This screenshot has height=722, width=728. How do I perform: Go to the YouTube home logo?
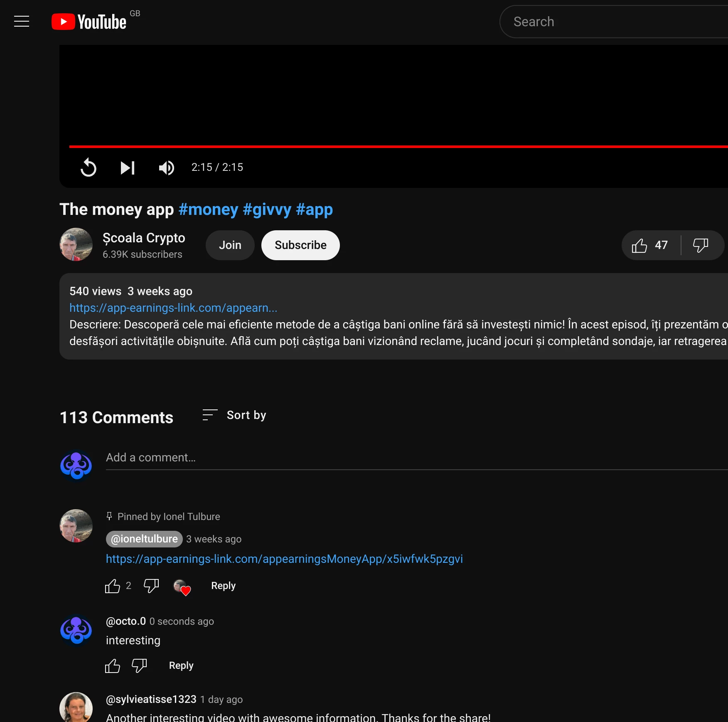[89, 22]
